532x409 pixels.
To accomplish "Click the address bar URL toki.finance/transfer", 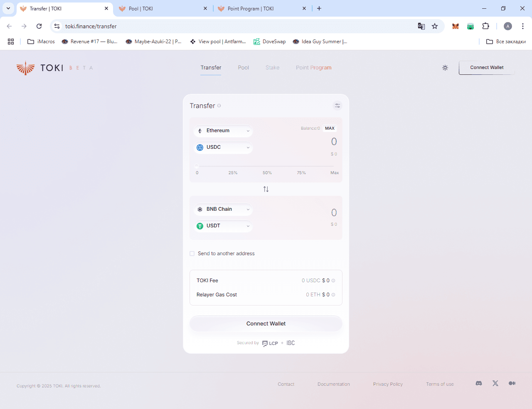I will coord(91,26).
